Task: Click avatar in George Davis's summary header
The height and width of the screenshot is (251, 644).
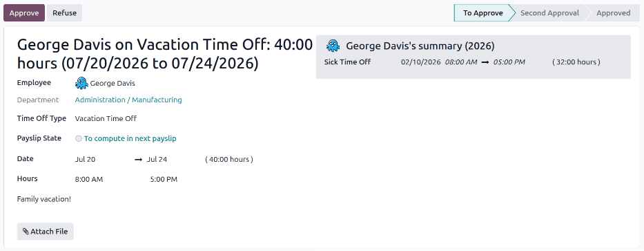Action: point(333,46)
